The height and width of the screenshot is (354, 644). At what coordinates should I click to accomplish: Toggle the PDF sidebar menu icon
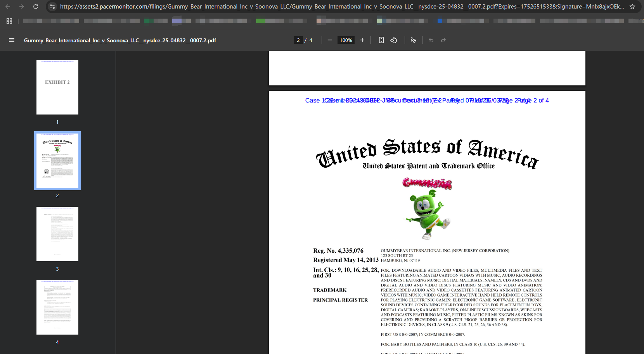point(12,40)
